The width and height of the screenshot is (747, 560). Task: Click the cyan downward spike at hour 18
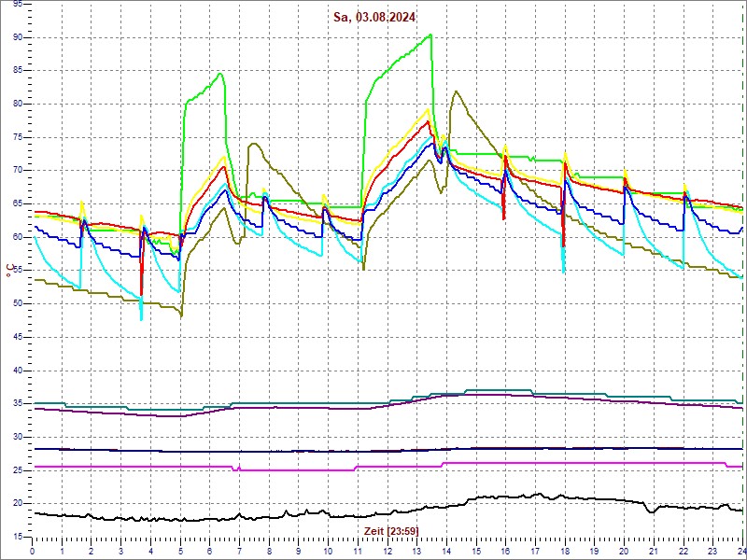(x=564, y=269)
